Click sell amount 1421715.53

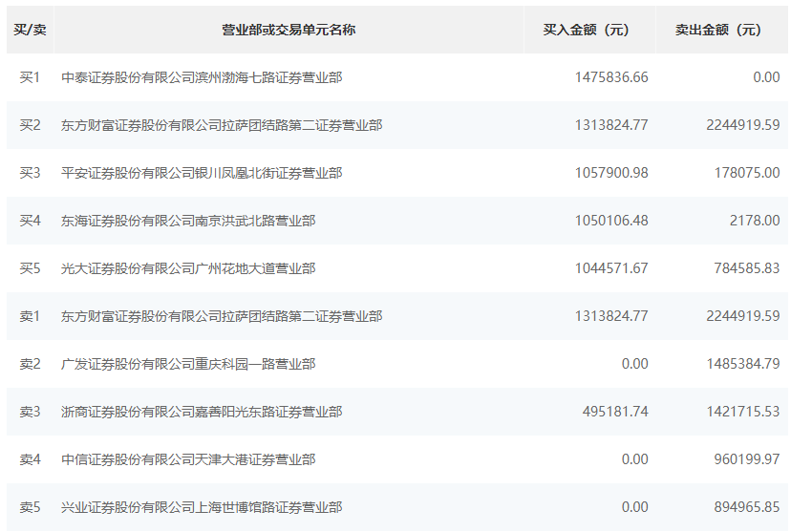pos(743,412)
